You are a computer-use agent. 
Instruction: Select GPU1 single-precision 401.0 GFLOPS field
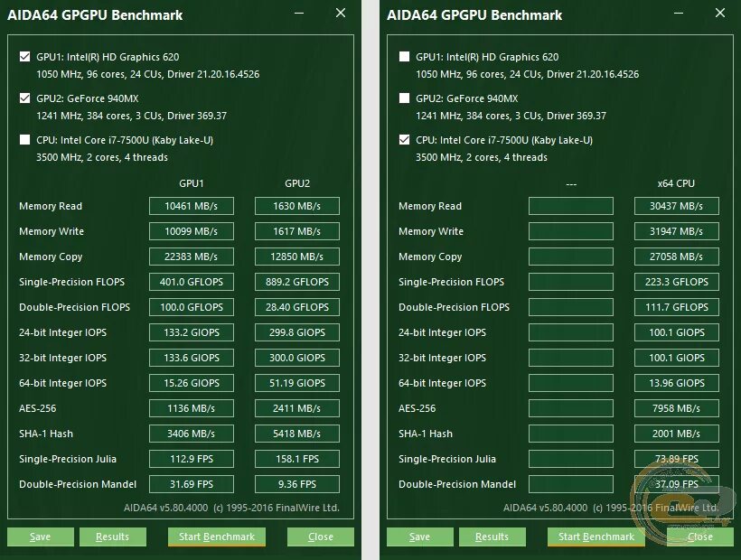192,282
